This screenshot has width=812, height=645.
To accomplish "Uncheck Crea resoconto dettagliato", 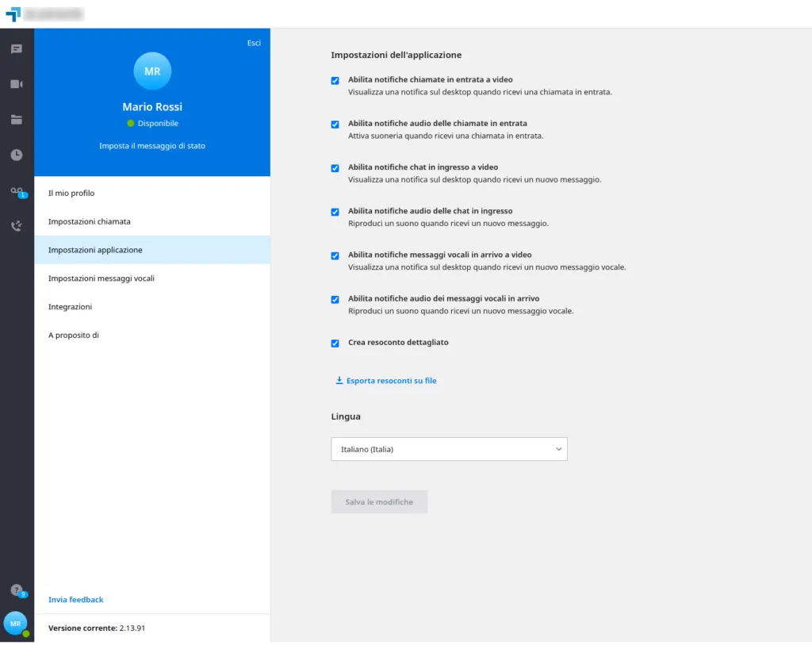I will pos(335,344).
